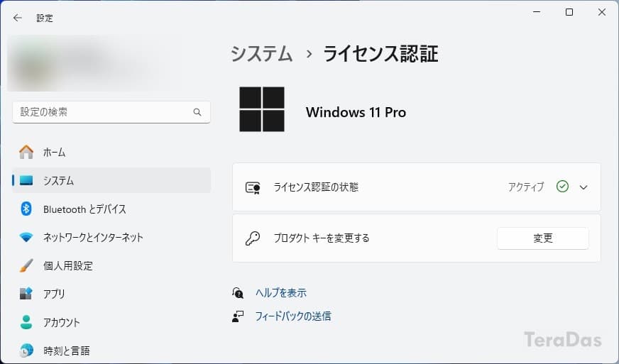Click the key icon for プロダクト キー
The width and height of the screenshot is (619, 364).
pyautogui.click(x=253, y=238)
